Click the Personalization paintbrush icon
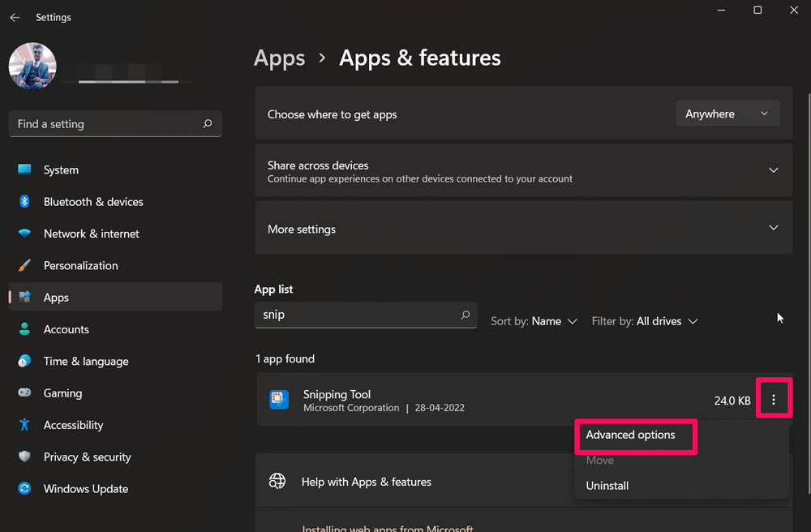This screenshot has height=532, width=811. [x=25, y=265]
